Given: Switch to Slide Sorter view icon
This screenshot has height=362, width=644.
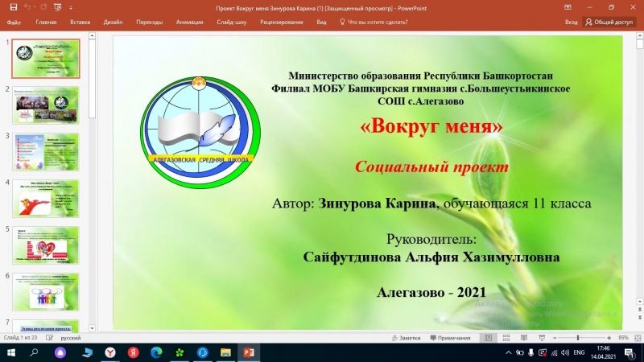Looking at the screenshot, I should click(x=506, y=338).
